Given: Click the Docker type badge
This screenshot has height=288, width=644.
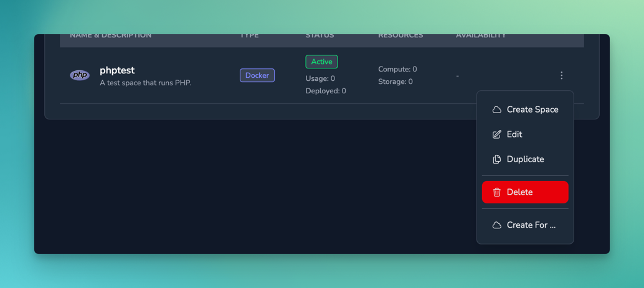Looking at the screenshot, I should tap(257, 75).
